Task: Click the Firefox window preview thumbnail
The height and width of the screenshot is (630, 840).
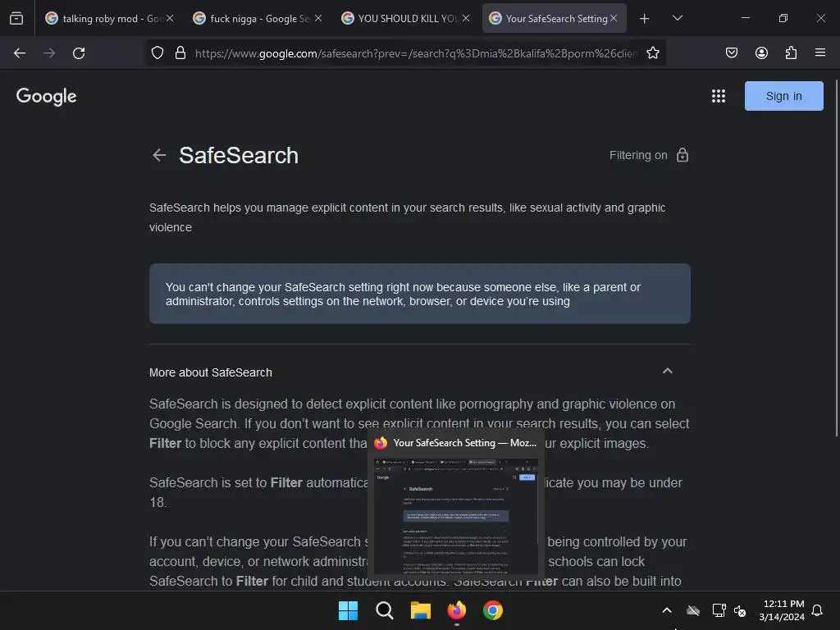Action: 456,516
